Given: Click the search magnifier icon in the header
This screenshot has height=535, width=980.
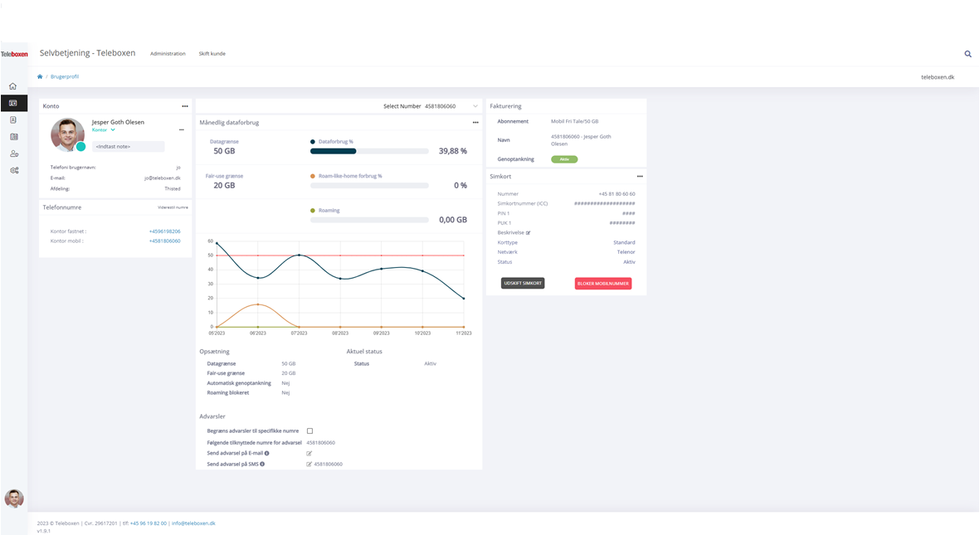Looking at the screenshot, I should coord(968,54).
